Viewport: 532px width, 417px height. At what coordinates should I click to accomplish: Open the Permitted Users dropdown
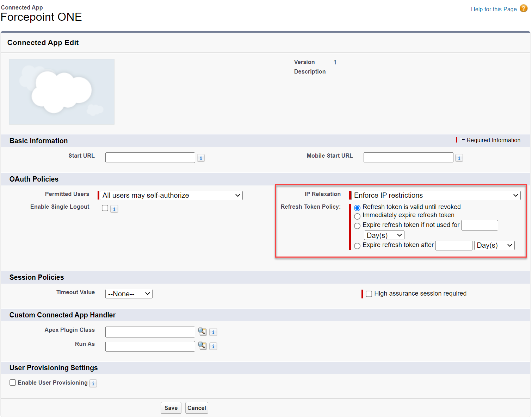[x=171, y=195]
